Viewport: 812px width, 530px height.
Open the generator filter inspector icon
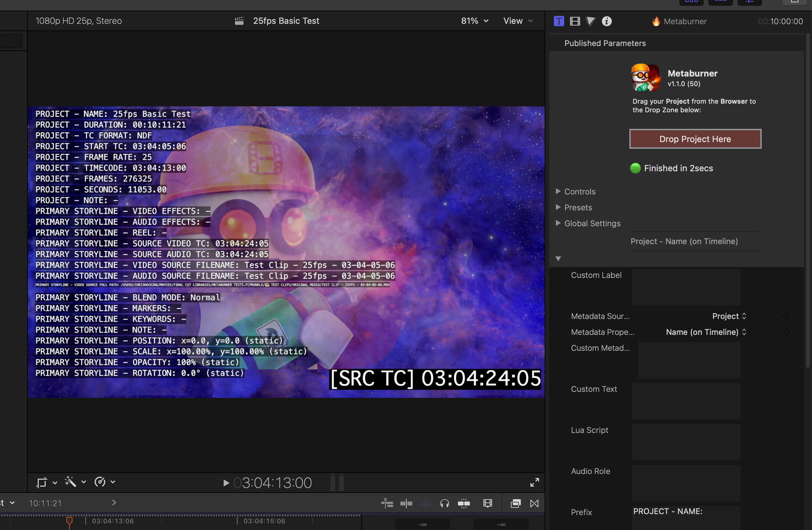coord(591,21)
